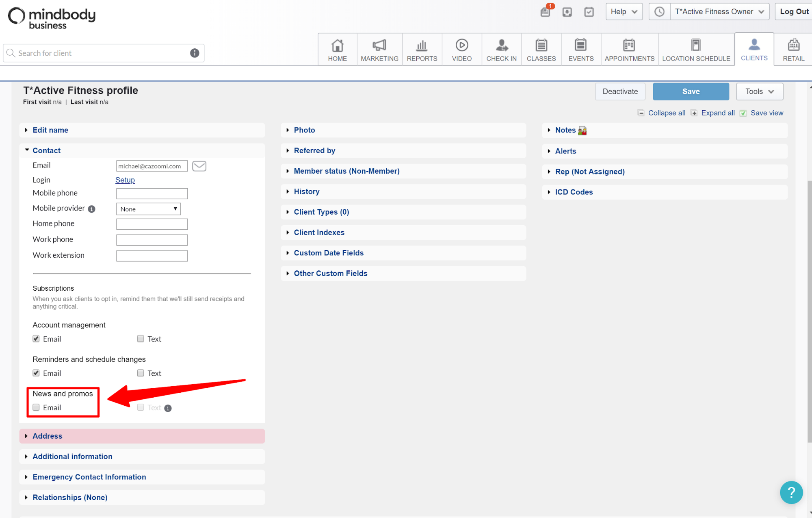The width and height of the screenshot is (812, 518).
Task: Click the Notes alert icon
Action: tap(582, 131)
